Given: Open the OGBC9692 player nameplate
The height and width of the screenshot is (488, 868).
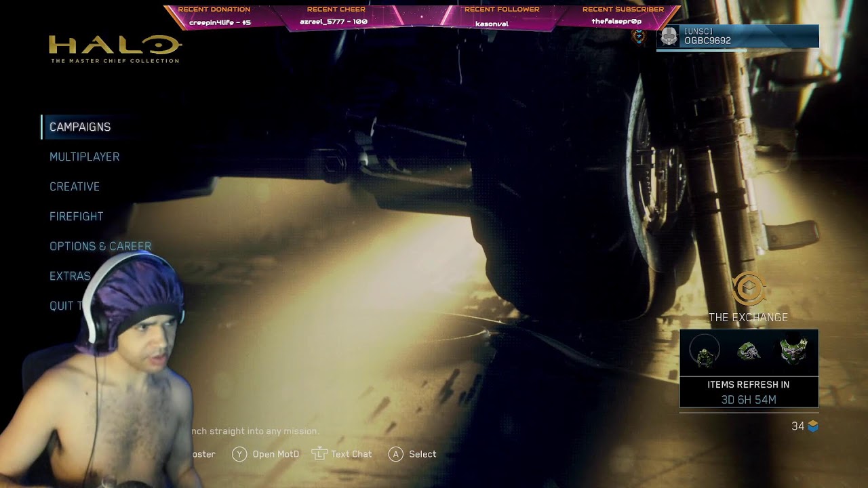Looking at the screenshot, I should click(x=738, y=37).
